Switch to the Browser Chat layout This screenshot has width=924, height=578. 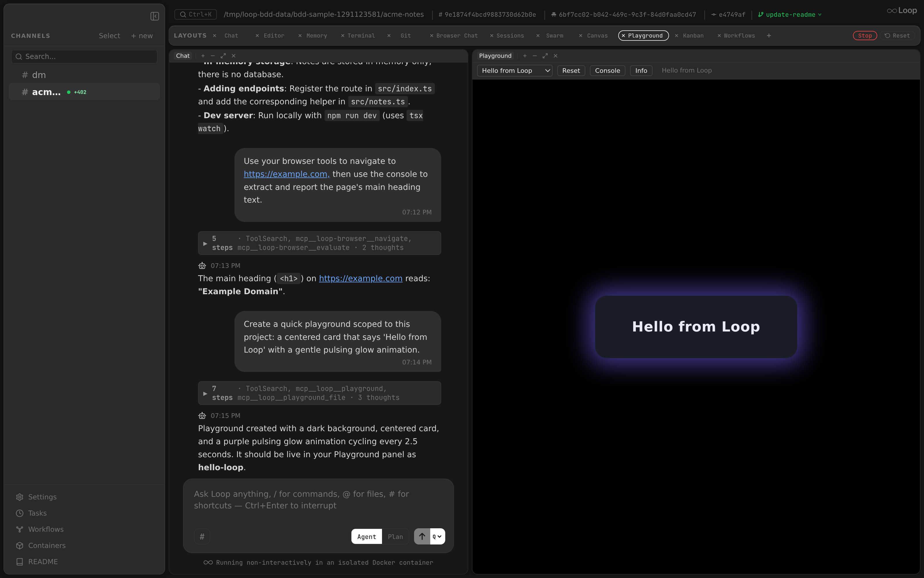pos(457,36)
